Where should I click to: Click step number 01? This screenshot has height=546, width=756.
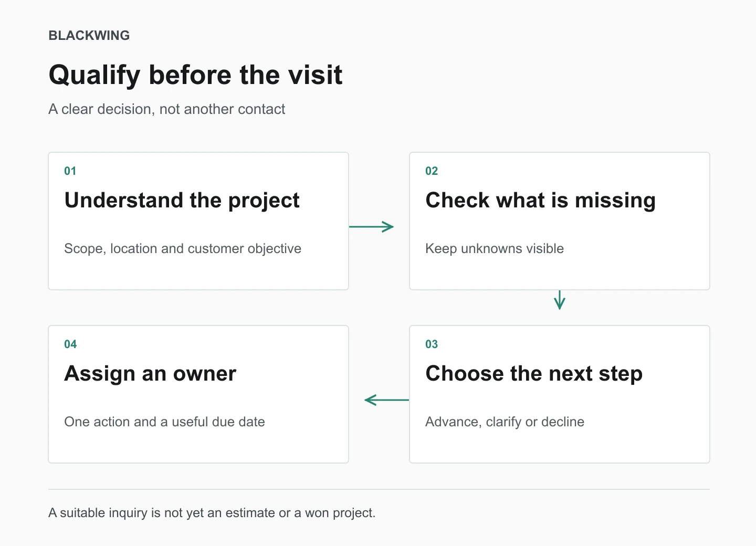[70, 171]
